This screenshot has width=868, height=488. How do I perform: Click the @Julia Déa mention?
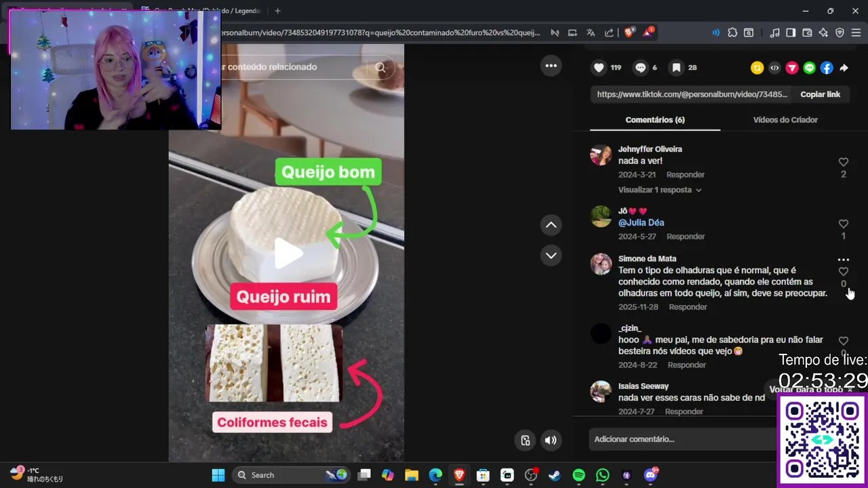point(642,223)
